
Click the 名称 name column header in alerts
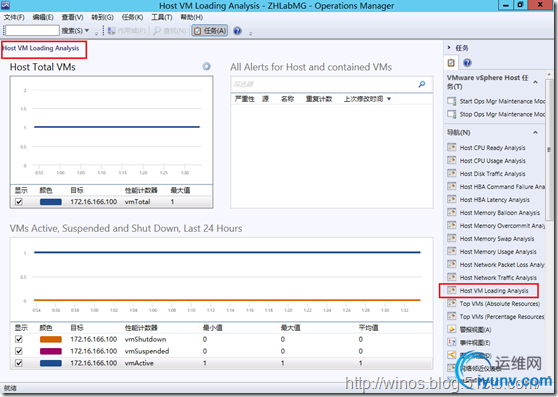[288, 99]
